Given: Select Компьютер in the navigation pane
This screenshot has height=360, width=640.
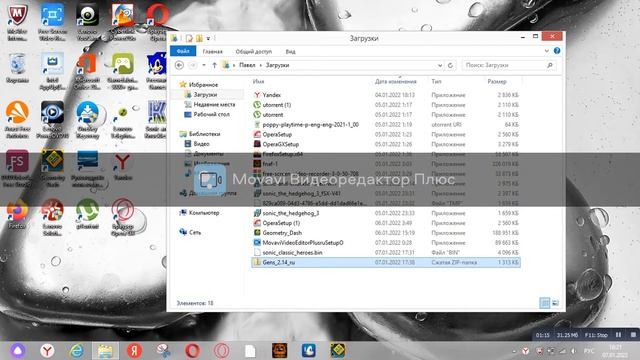Looking at the screenshot, I should coord(204,213).
